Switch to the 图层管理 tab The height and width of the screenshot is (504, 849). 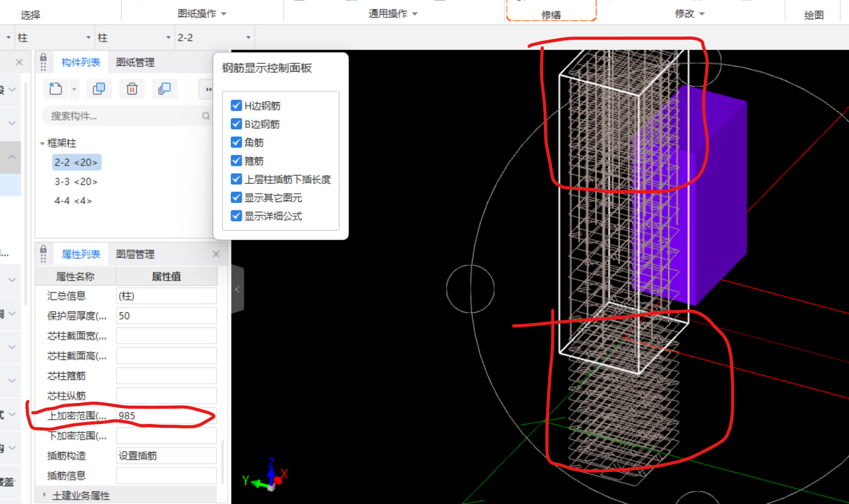135,255
